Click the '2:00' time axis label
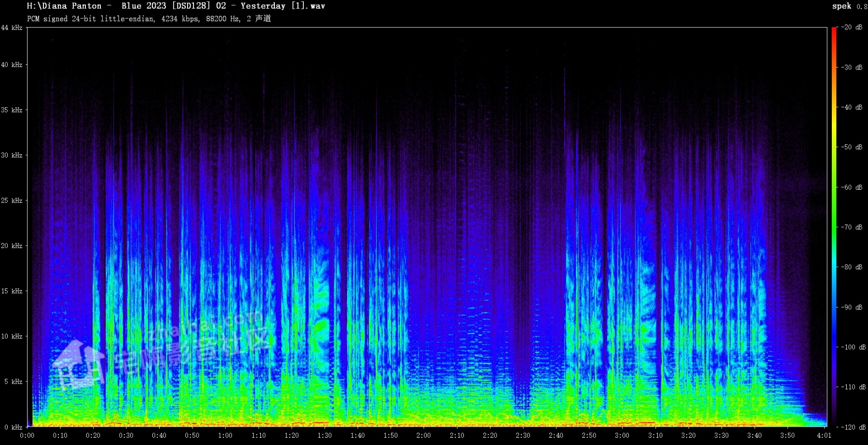 tap(424, 435)
